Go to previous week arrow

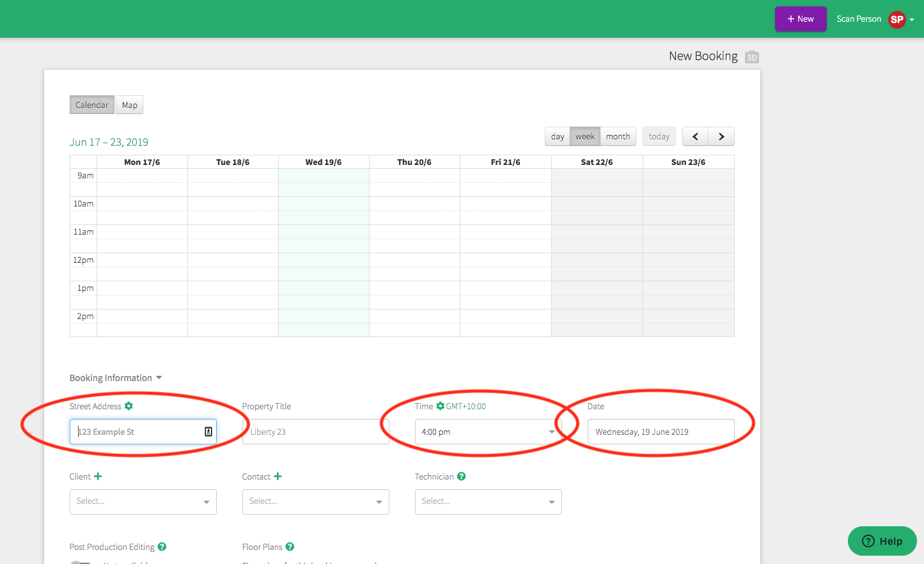pyautogui.click(x=695, y=136)
